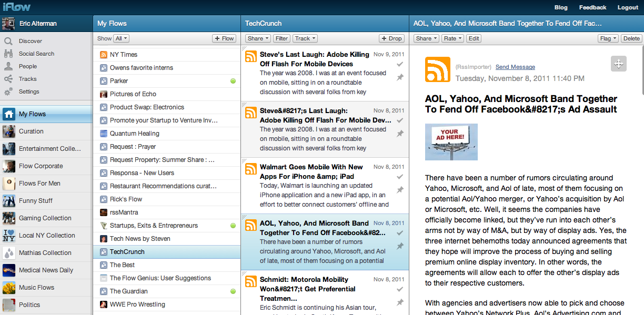This screenshot has width=644, height=315.
Task: Open the Show All filter dropdown
Action: click(x=122, y=38)
